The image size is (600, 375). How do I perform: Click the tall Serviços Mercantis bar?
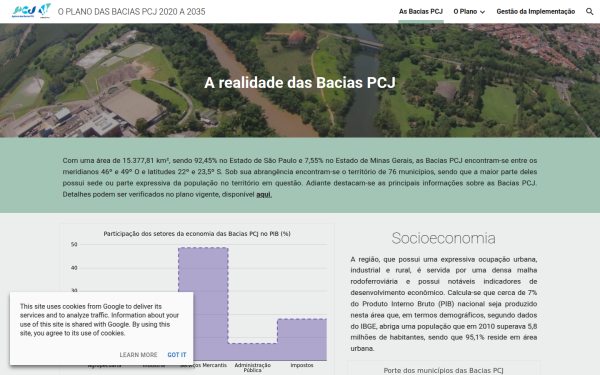203,304
